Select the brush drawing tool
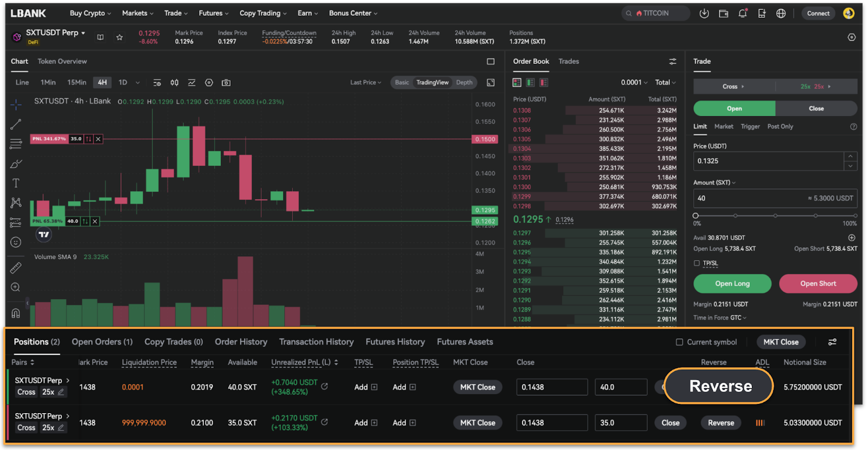 point(16,164)
